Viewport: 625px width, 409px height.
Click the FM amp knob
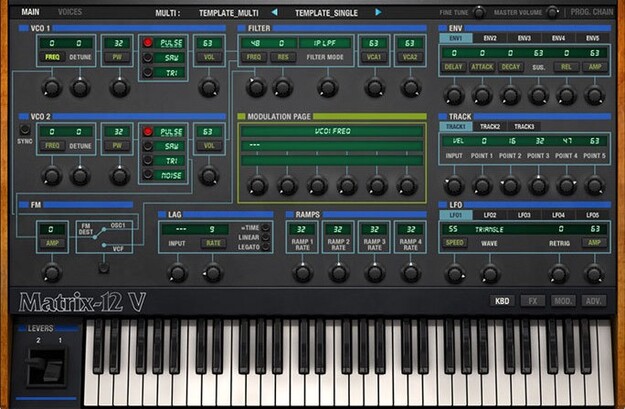[50, 272]
